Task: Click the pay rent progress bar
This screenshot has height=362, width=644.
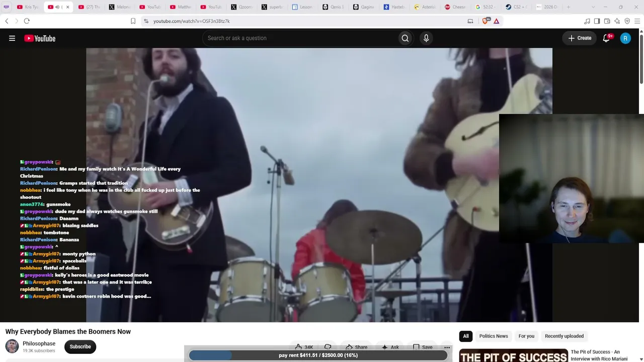Action: (x=318, y=355)
